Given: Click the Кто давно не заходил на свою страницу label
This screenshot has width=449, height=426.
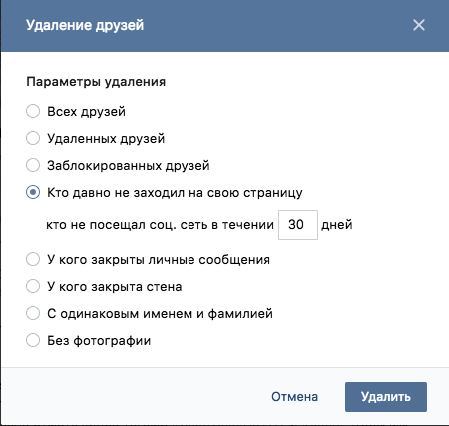Looking at the screenshot, I should [175, 193].
